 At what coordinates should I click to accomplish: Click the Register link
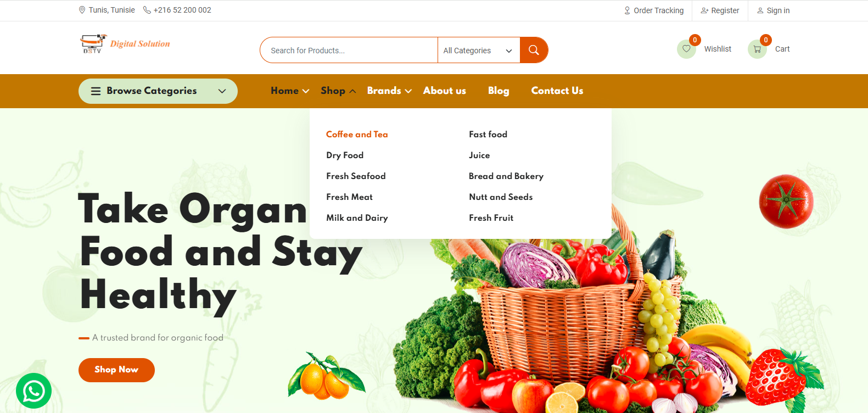click(720, 10)
